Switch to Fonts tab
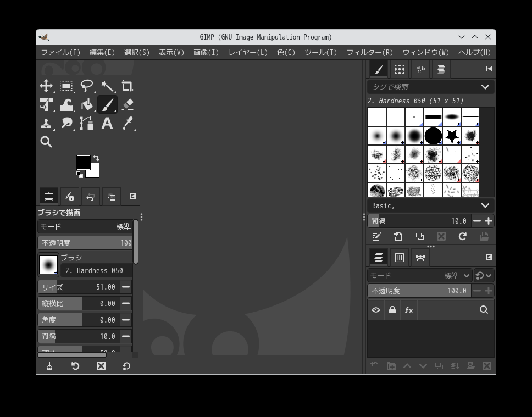 pyautogui.click(x=420, y=69)
